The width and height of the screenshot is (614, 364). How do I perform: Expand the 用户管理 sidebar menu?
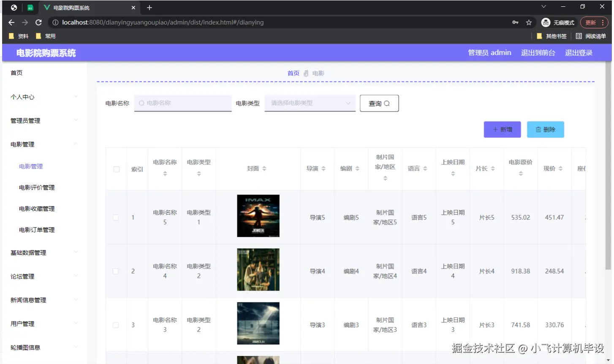pyautogui.click(x=44, y=323)
